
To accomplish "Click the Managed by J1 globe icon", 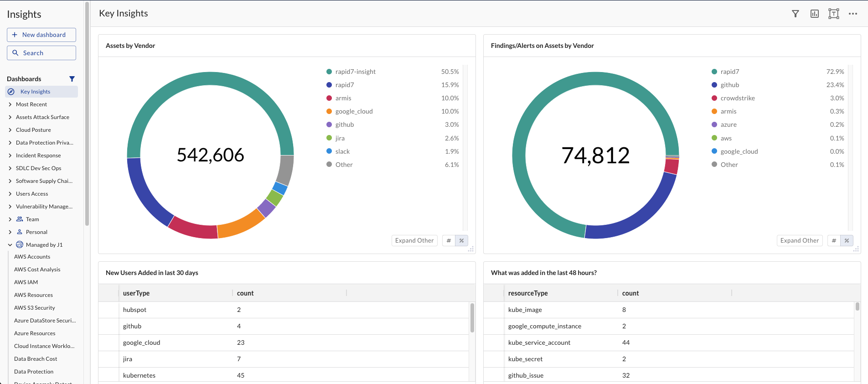I will (20, 245).
